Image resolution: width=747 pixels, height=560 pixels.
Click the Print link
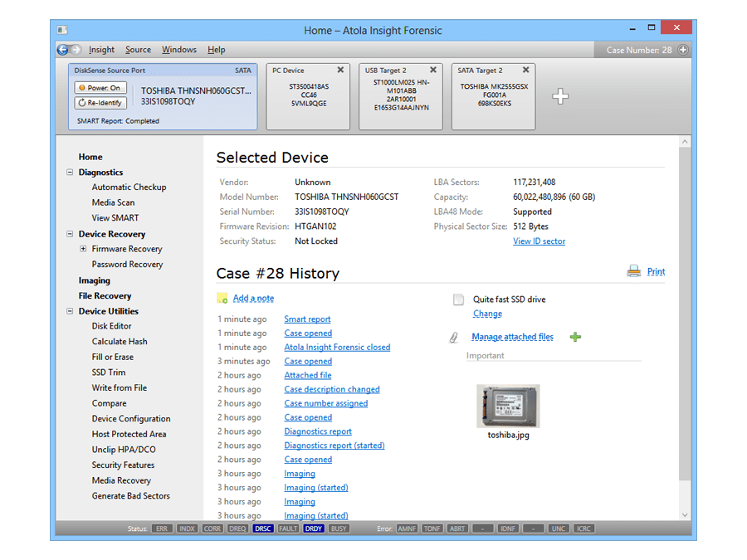pyautogui.click(x=656, y=271)
